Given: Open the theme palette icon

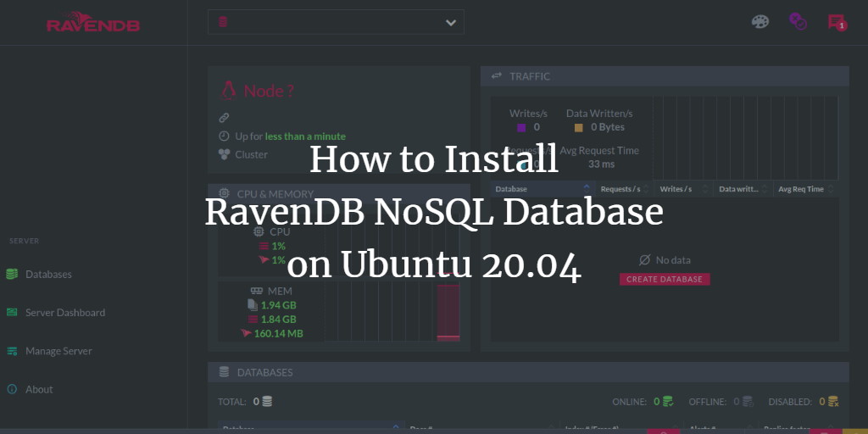Looking at the screenshot, I should (x=760, y=22).
